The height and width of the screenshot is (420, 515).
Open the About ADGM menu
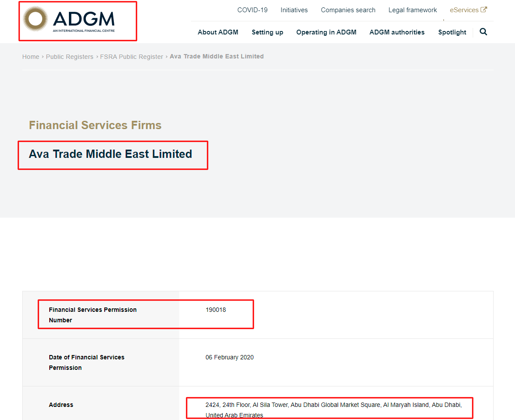(x=218, y=32)
